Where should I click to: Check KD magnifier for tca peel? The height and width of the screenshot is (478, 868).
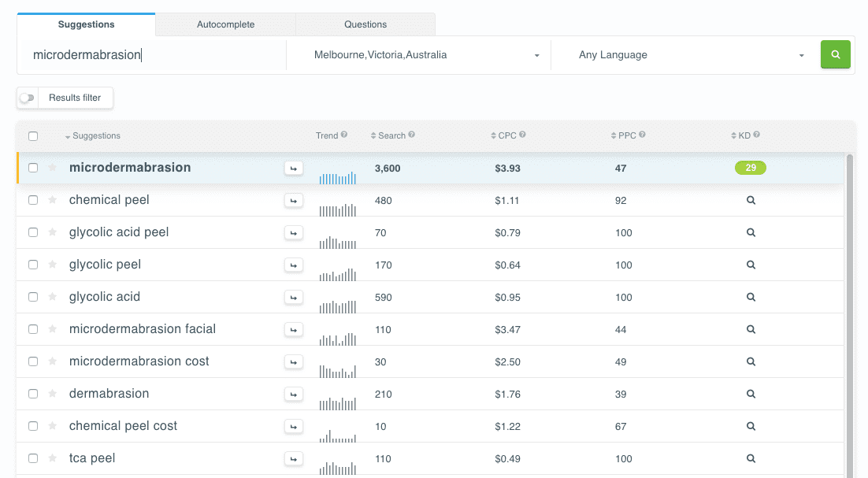751,458
